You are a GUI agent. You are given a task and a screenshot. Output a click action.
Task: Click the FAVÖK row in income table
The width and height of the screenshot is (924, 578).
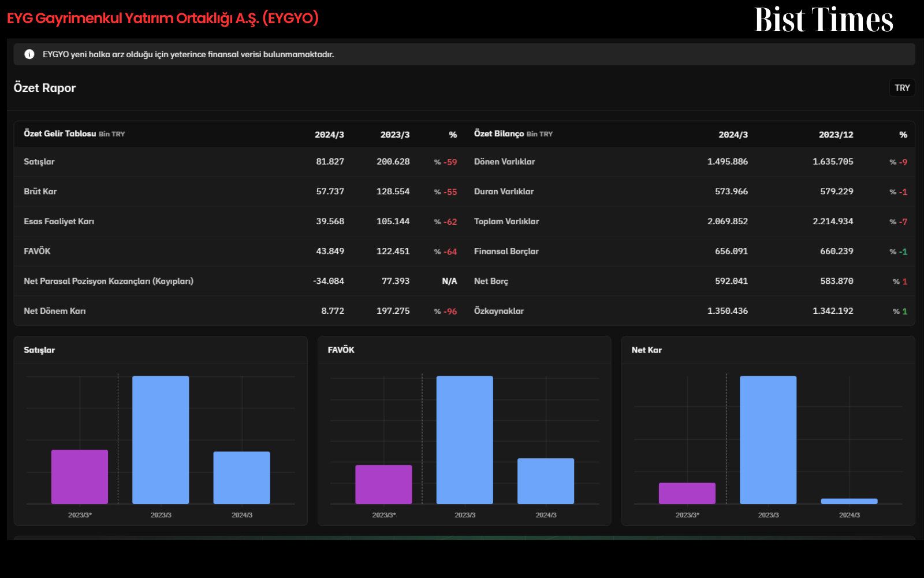[x=240, y=251]
